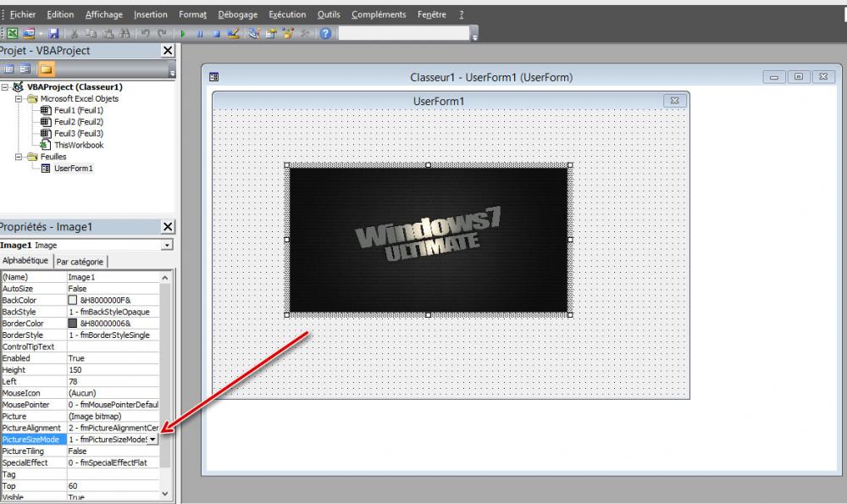Click the Reset (stop) toolbar icon
The image size is (847, 504).
coord(216,34)
